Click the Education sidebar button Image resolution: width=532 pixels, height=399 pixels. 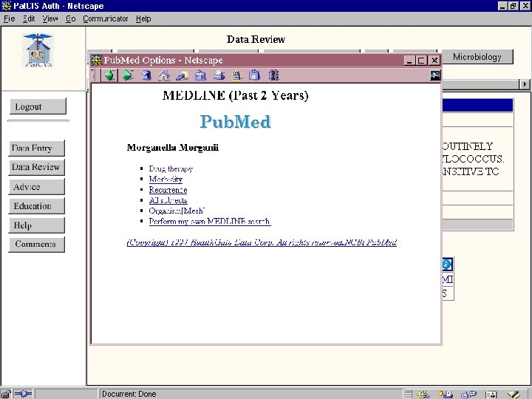(x=36, y=206)
